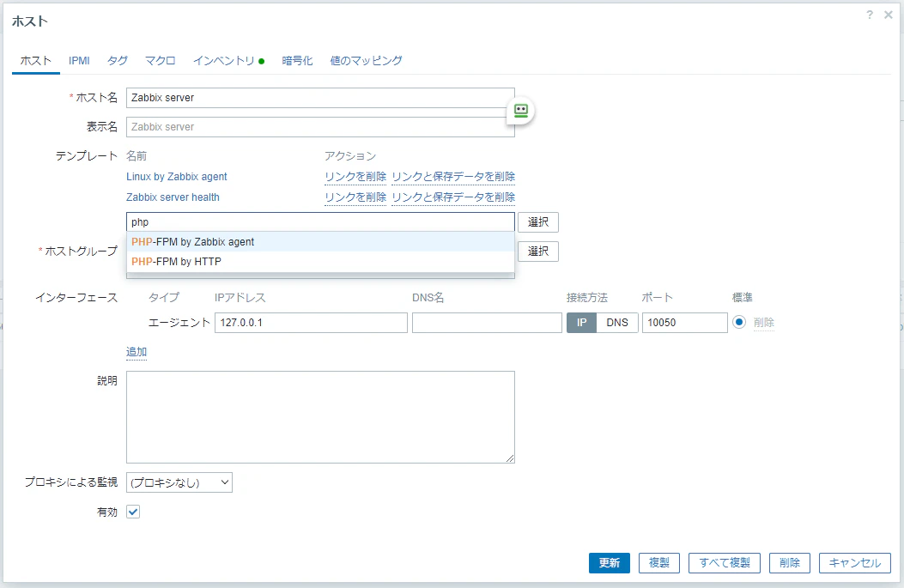Click リンクを削除 for Zabbix server health
This screenshot has width=904, height=588.
pos(355,197)
